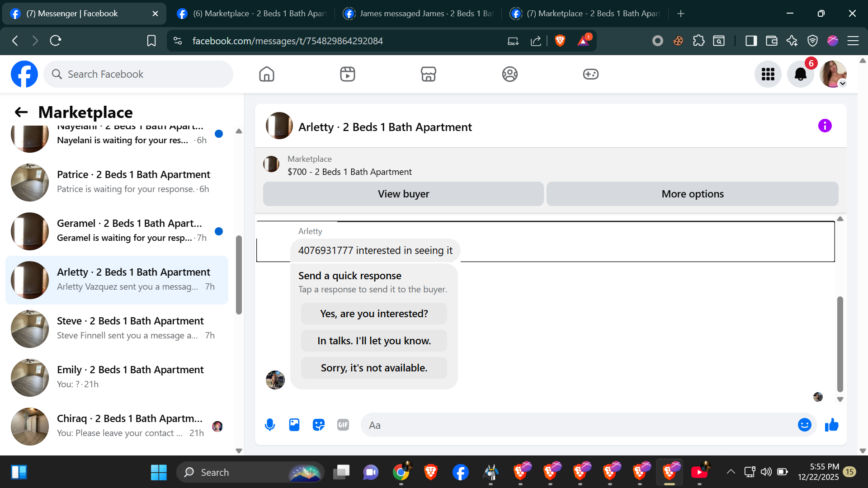Viewport: 868px width, 488px height.
Task: Type in the Aa message field
Action: point(579,425)
